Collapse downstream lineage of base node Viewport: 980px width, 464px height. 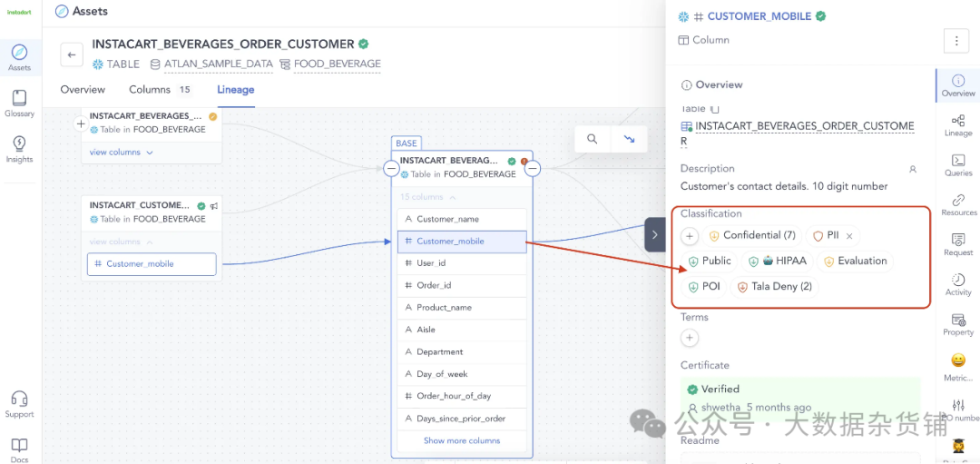533,168
